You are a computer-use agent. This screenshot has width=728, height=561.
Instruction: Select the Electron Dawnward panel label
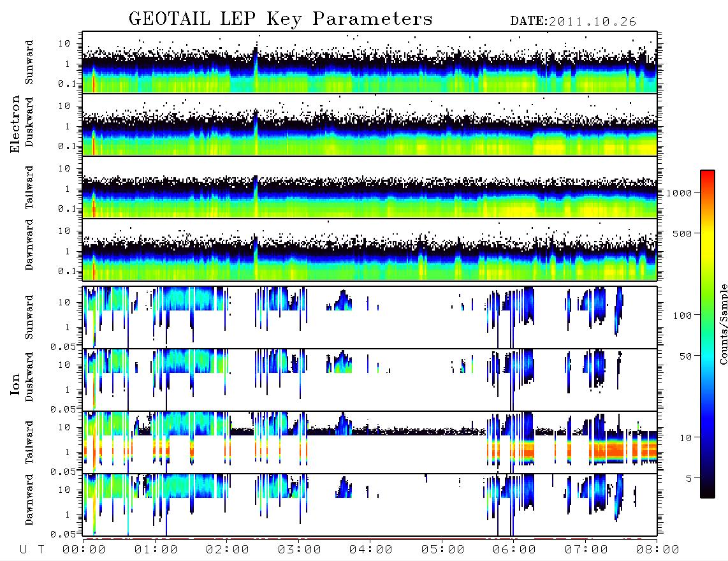click(x=29, y=245)
